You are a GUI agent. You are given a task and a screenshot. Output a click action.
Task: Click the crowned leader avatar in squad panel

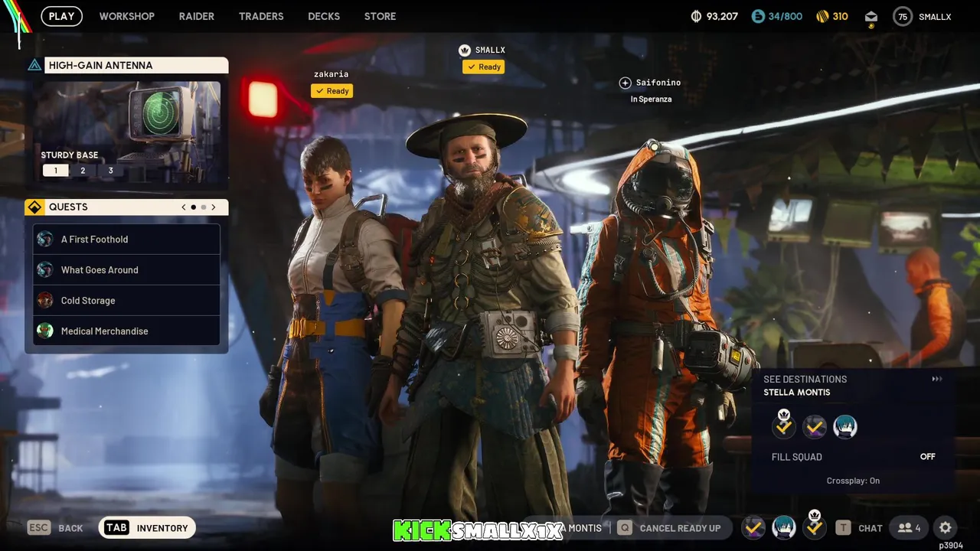tap(784, 425)
